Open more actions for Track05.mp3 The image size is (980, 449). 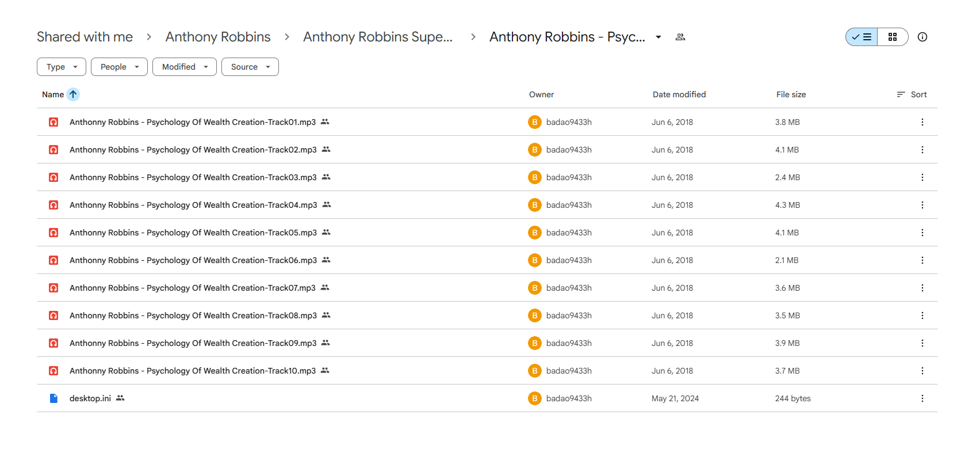point(922,233)
